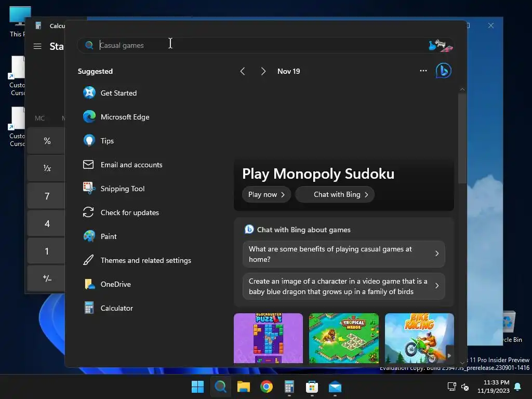Image resolution: width=532 pixels, height=399 pixels.
Task: Click scroll up arrow of search panel
Action: tap(462, 89)
